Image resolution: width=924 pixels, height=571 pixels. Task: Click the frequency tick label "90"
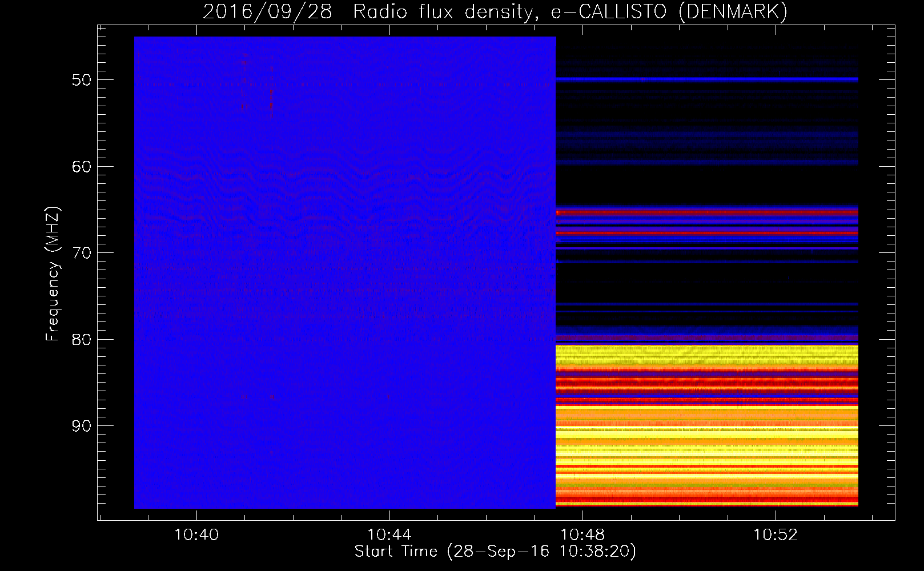pyautogui.click(x=82, y=426)
